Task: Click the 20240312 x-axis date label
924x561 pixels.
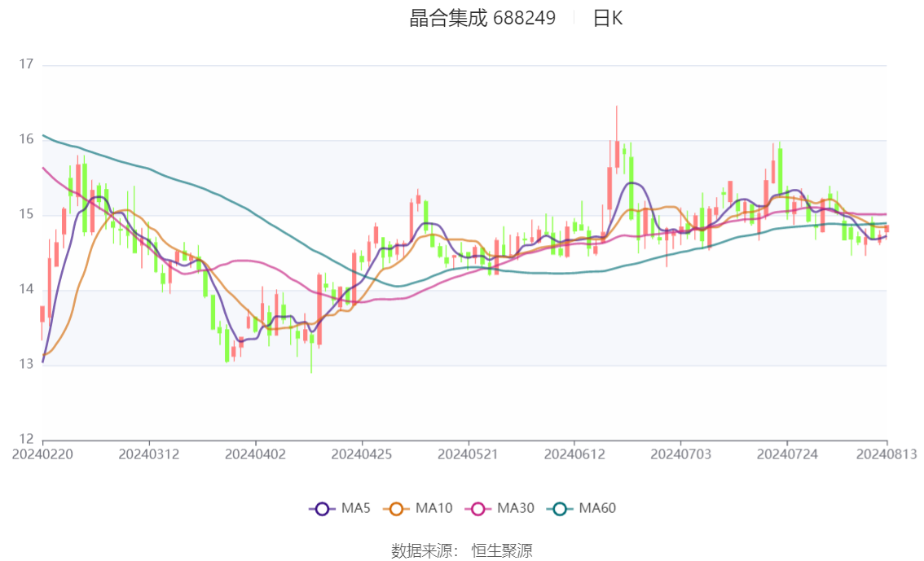Action: tap(149, 454)
